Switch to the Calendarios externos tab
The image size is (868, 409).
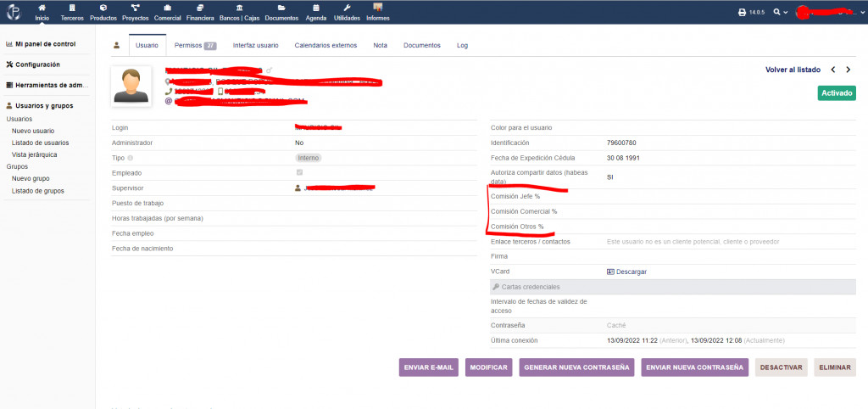point(325,46)
